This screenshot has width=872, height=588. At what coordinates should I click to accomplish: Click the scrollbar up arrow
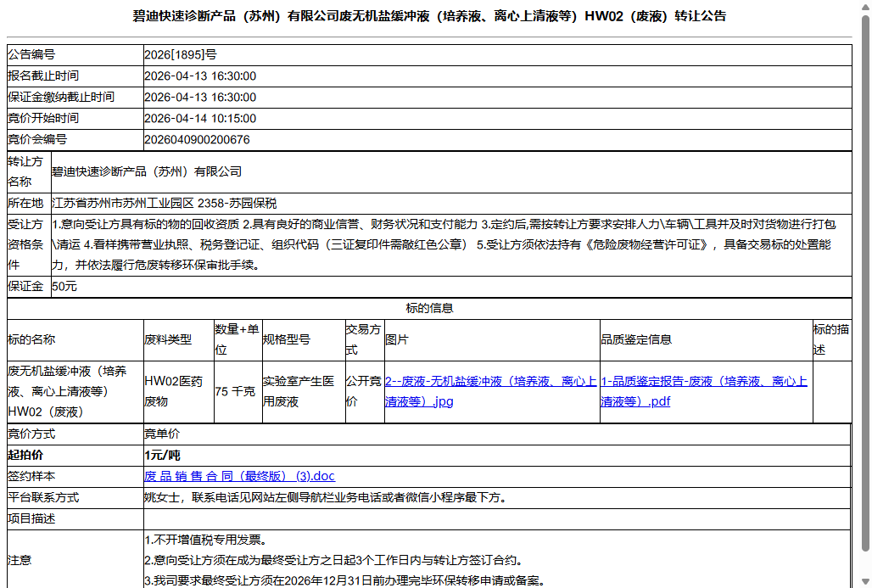[x=865, y=6]
